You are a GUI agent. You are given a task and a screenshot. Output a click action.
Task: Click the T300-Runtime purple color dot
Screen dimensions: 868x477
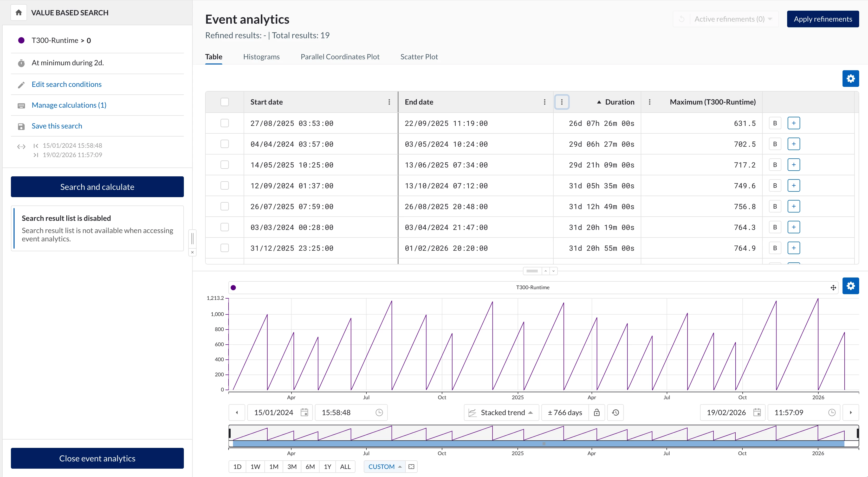[x=21, y=41]
